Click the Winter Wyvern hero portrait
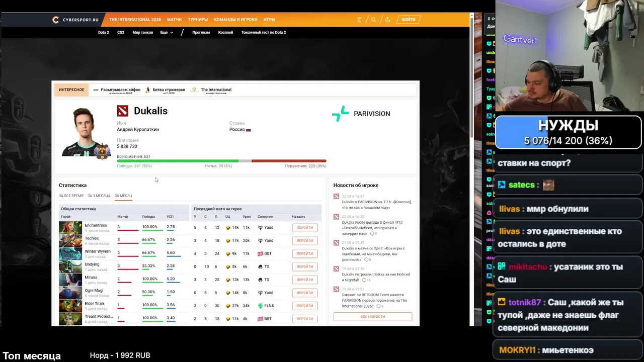Screen dimensions: 644x362 click(x=70, y=253)
